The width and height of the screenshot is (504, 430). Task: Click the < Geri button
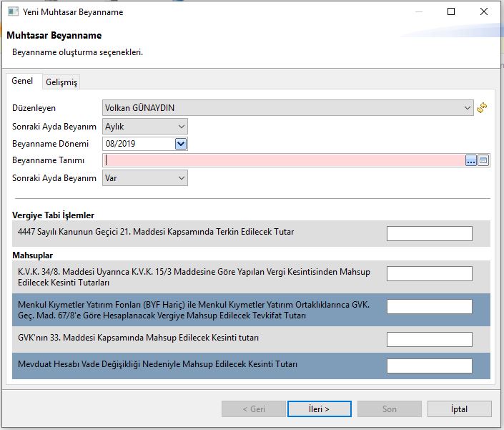click(254, 409)
